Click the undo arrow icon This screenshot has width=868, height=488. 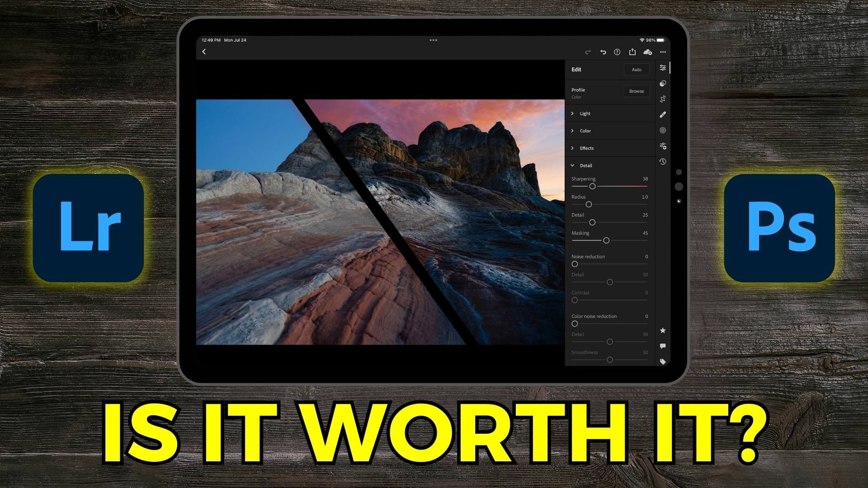pos(603,52)
